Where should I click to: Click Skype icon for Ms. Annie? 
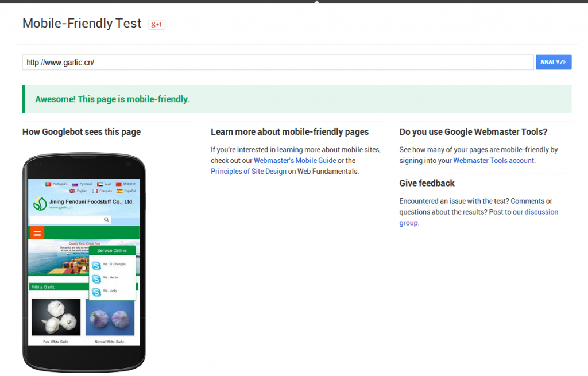point(96,279)
